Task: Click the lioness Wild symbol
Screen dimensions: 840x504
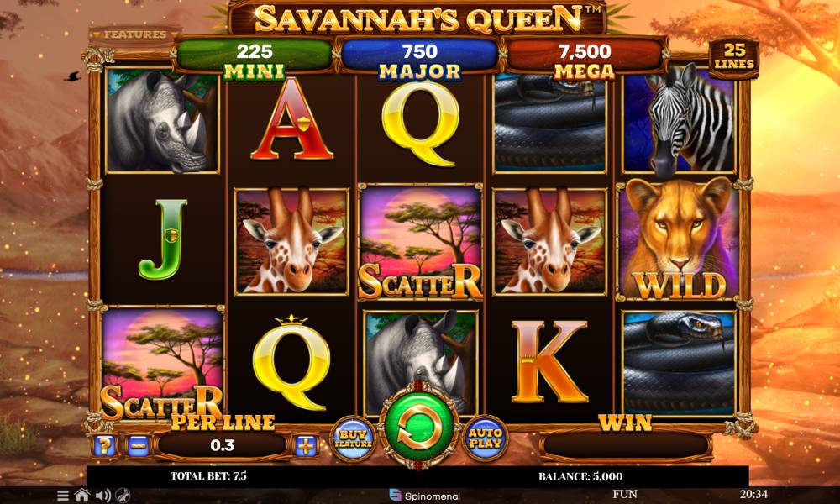Action: pos(680,239)
